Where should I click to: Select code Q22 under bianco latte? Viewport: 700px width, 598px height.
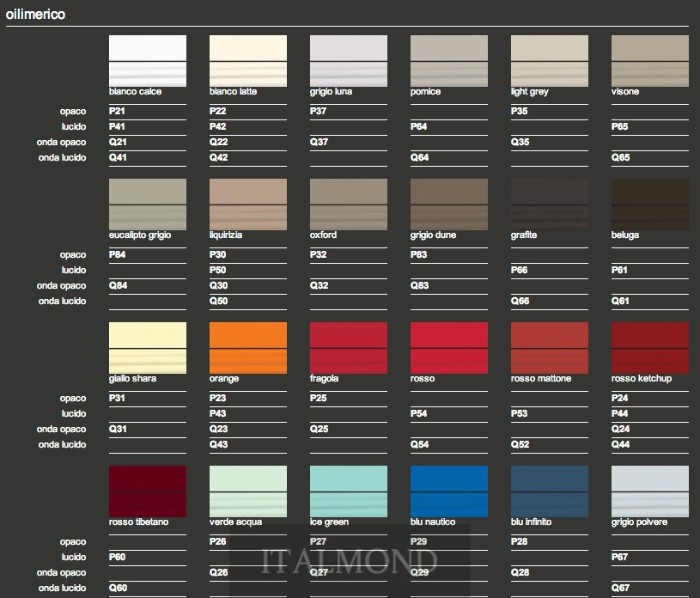[219, 142]
